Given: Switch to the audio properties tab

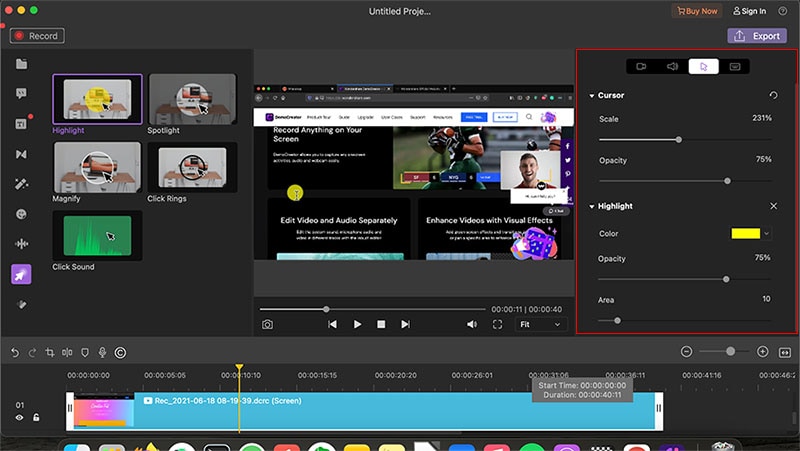Looking at the screenshot, I should tap(672, 66).
